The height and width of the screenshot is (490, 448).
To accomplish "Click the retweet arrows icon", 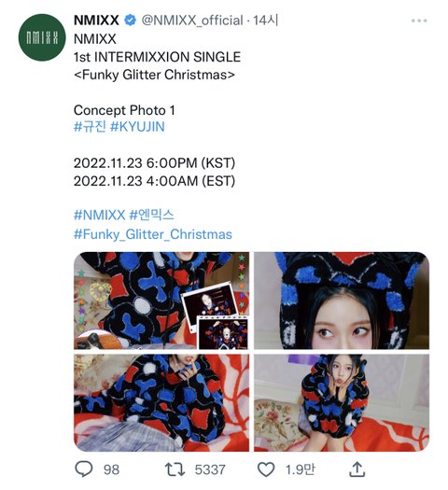I will click(x=175, y=469).
